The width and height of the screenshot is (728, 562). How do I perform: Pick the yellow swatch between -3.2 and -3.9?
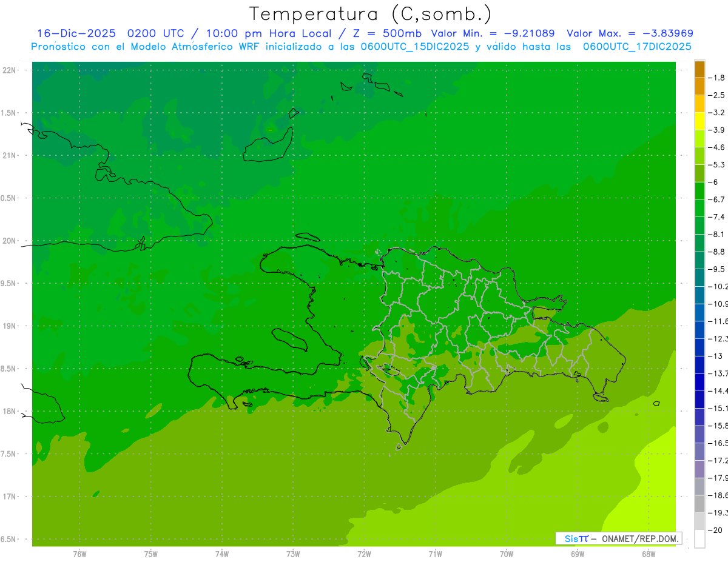700,121
